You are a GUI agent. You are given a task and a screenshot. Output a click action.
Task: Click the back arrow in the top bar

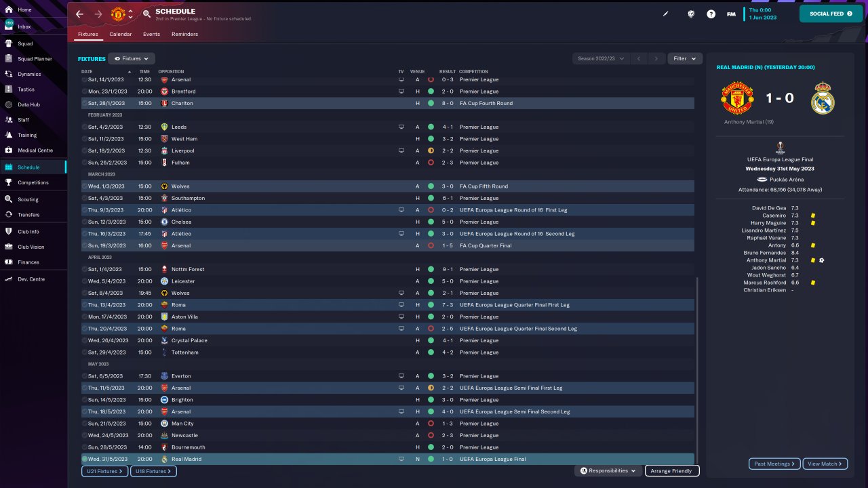[x=80, y=14]
